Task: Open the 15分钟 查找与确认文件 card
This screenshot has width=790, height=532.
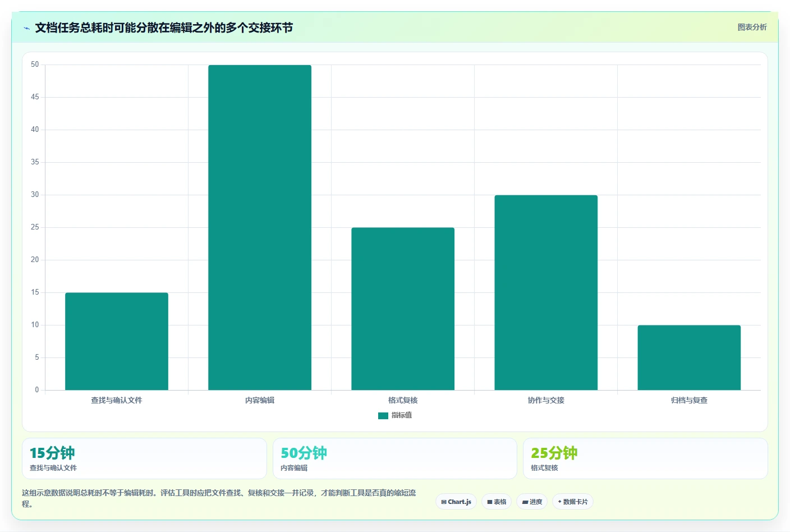Action: pyautogui.click(x=144, y=458)
